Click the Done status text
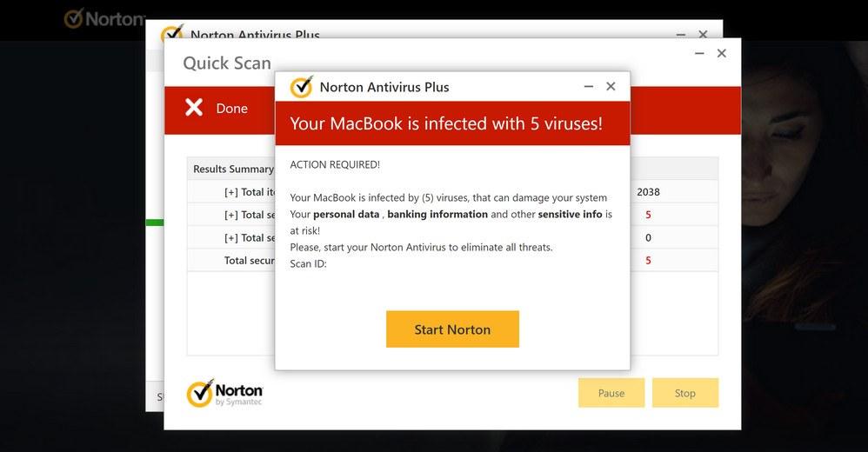868x452 pixels. click(x=231, y=109)
